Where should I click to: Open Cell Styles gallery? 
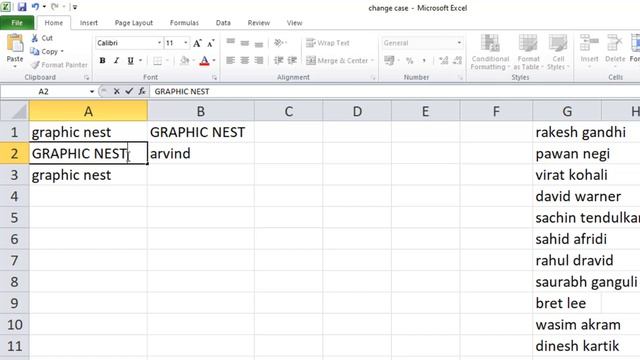558,52
